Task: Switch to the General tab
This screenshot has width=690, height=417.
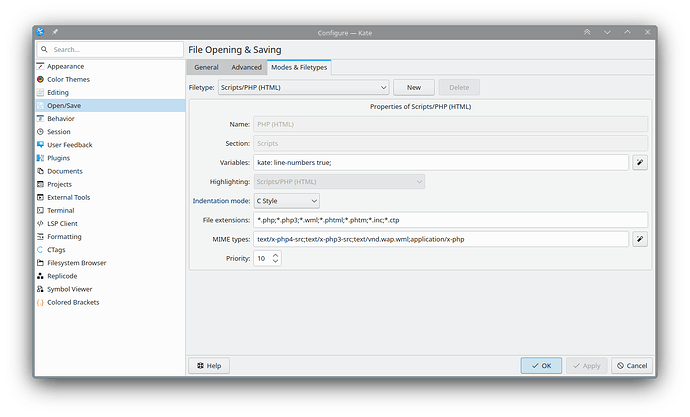Action: coord(206,67)
